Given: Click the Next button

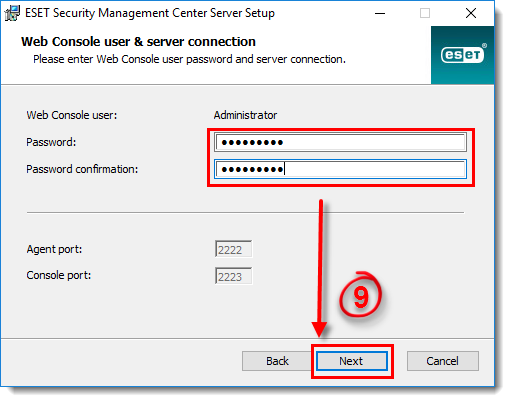Looking at the screenshot, I should [352, 361].
